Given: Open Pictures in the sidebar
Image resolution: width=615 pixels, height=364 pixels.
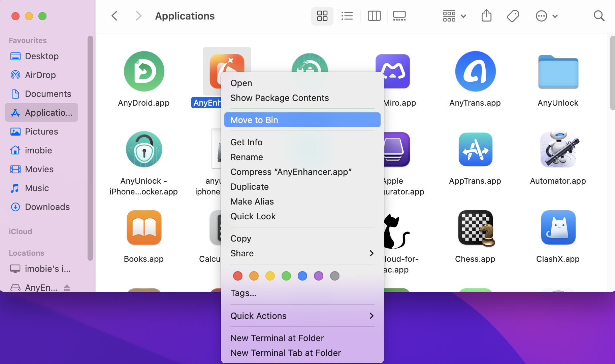Looking at the screenshot, I should 41,132.
